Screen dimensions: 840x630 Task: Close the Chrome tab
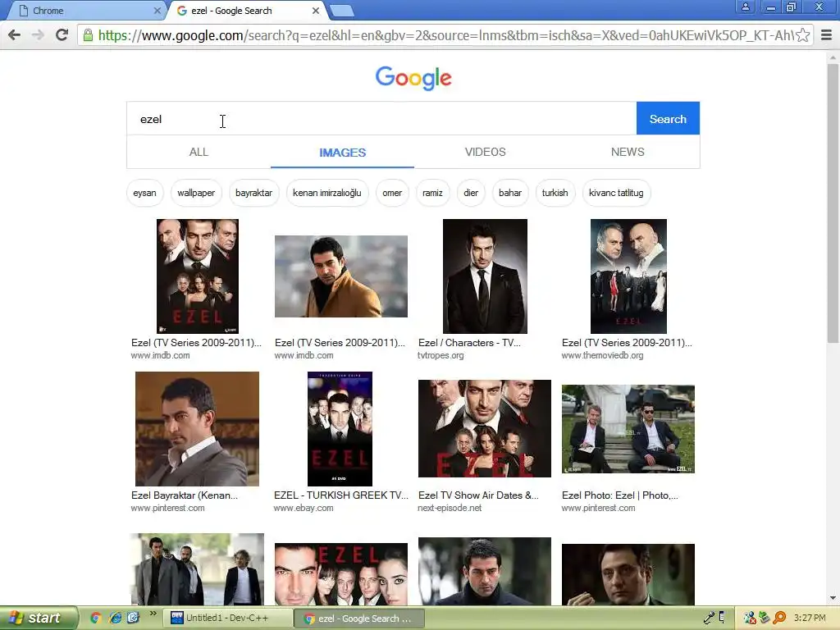pos(157,11)
